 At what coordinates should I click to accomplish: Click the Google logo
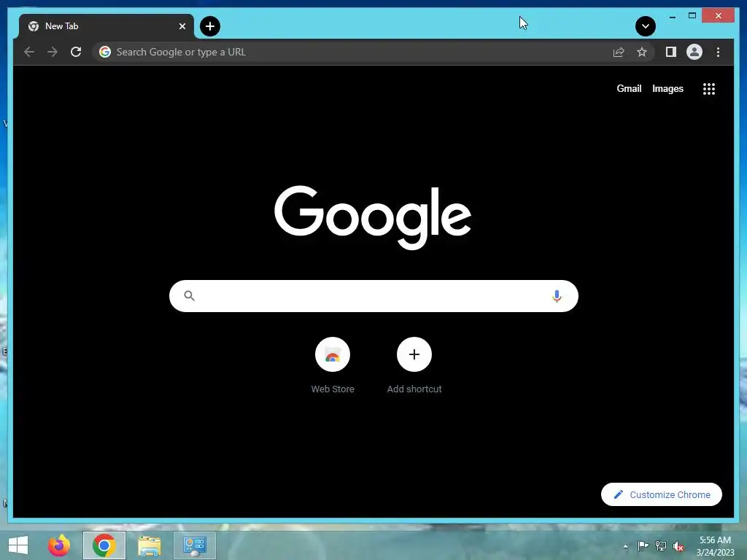tap(373, 217)
